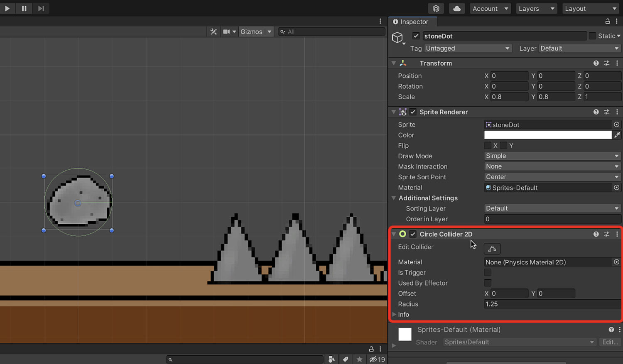Toggle Flip Y checkbox

coord(503,146)
